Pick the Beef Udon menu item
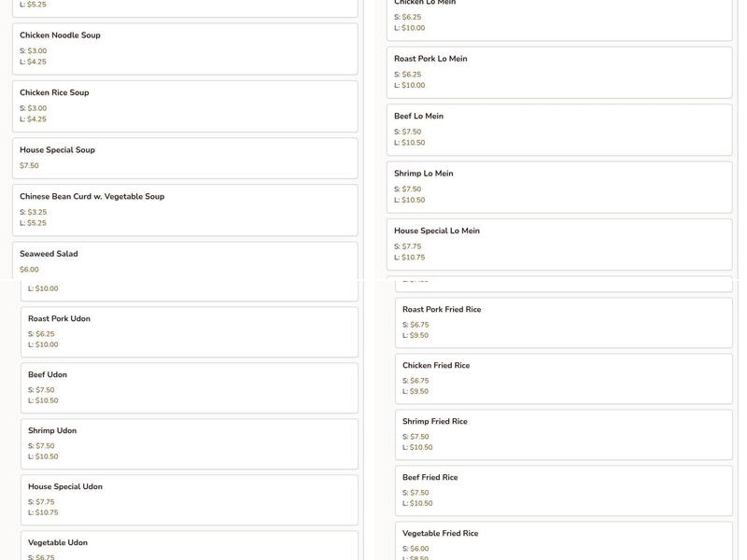This screenshot has height=560, width=747. click(x=189, y=387)
